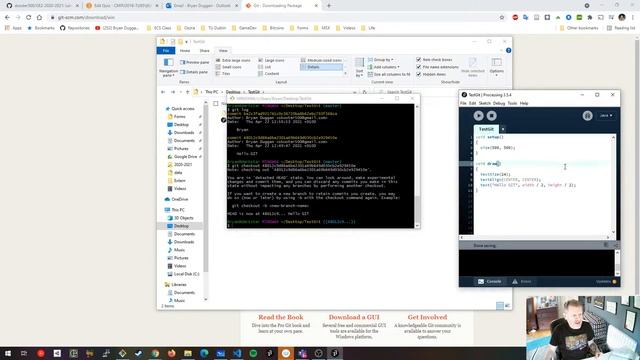Viewport: 640px width, 360px height.
Task: Select the TestGit tab in Processing
Action: tap(486, 129)
